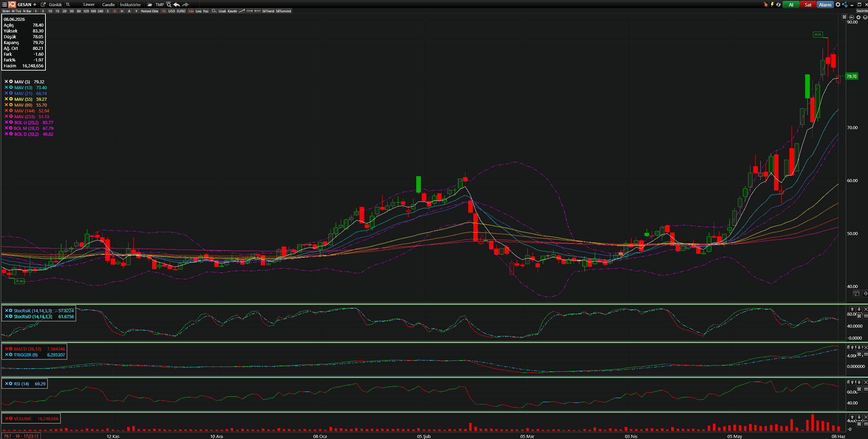Select the right-pointing arrow line tool
The image size is (868, 439).
pos(249,11)
